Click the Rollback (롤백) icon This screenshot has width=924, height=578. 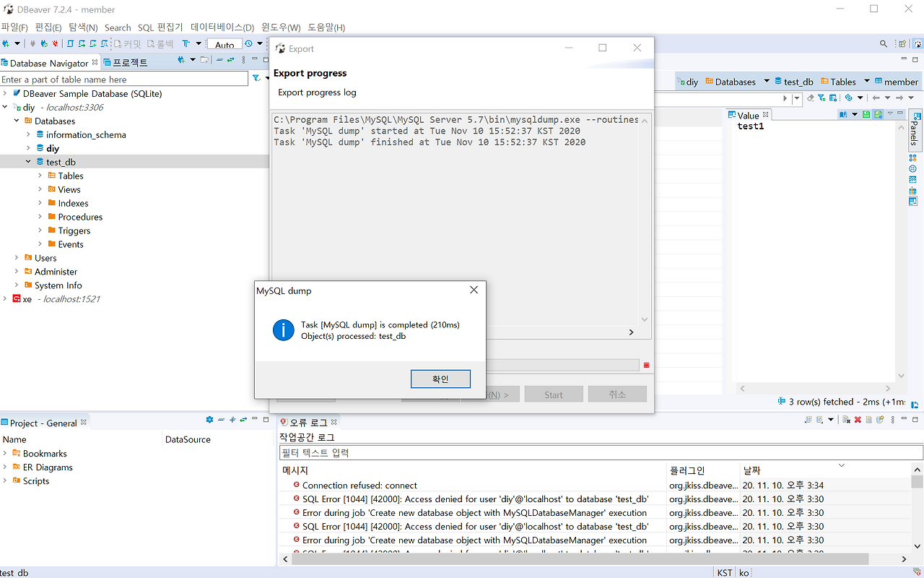pyautogui.click(x=150, y=43)
